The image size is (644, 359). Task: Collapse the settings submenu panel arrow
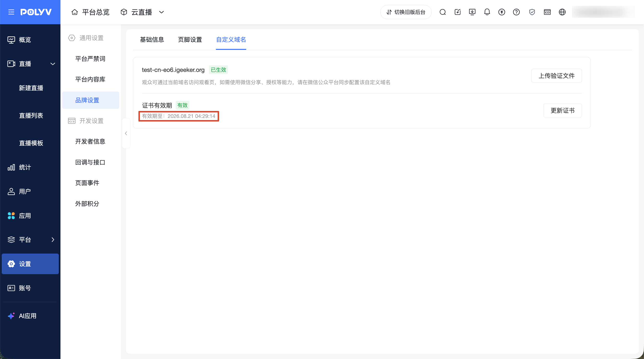(126, 133)
